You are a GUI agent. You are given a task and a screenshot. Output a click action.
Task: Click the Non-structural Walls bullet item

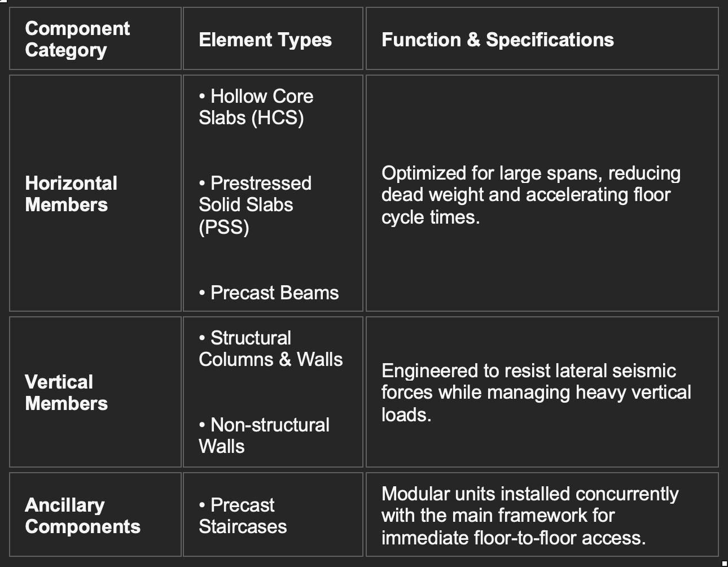[264, 435]
